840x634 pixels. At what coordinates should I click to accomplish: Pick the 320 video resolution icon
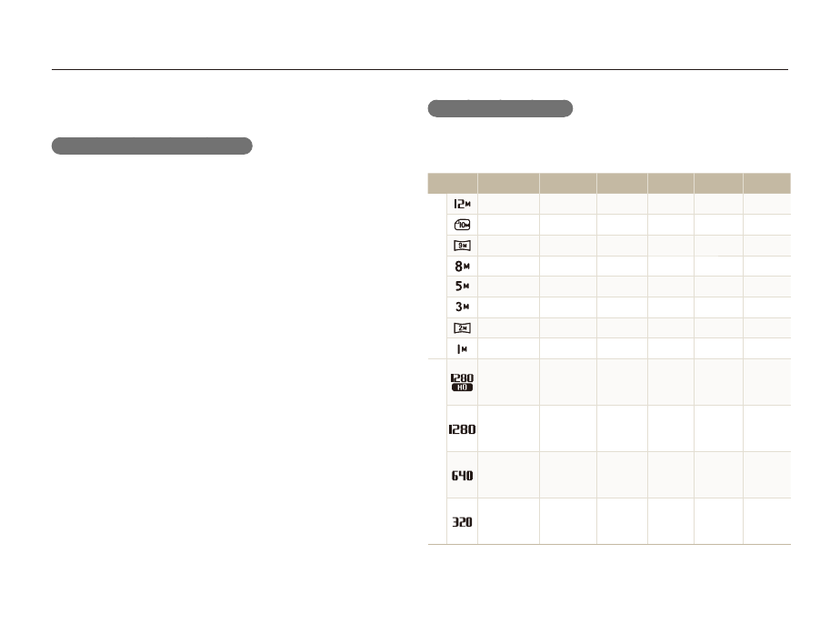(x=462, y=522)
